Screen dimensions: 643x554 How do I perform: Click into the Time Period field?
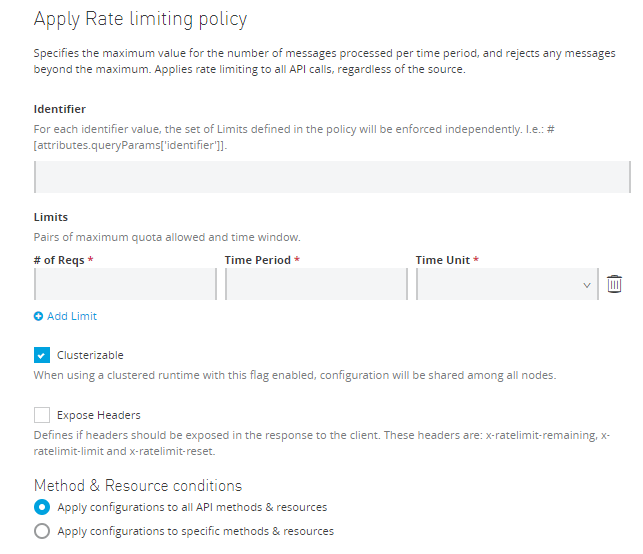(x=316, y=285)
